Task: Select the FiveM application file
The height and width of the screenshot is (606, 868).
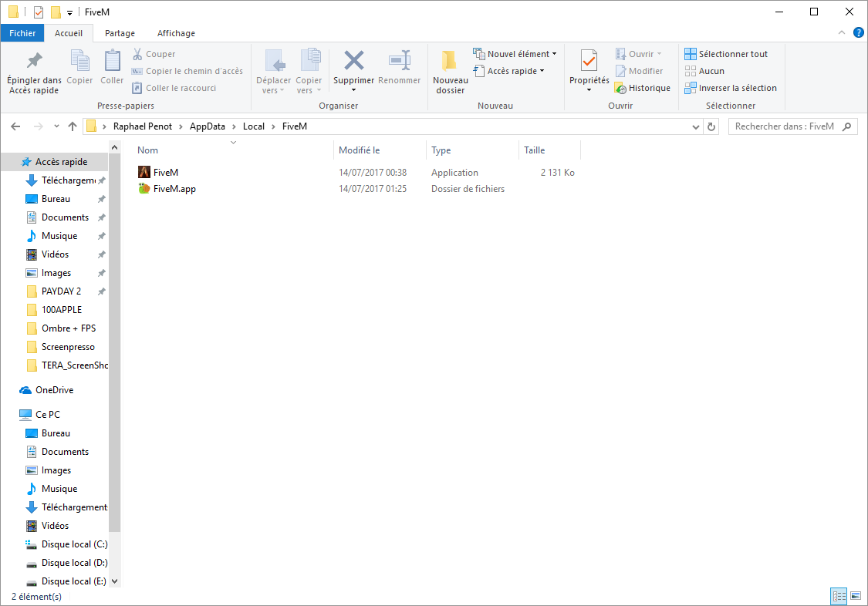Action: click(x=166, y=173)
